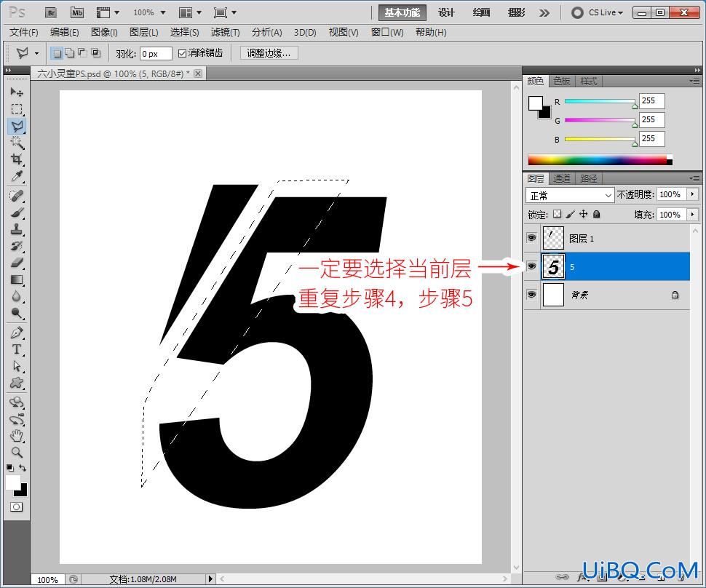Screen dimensions: 706x588
Task: Launch Mini Bridge from the top bar
Action: [77, 12]
